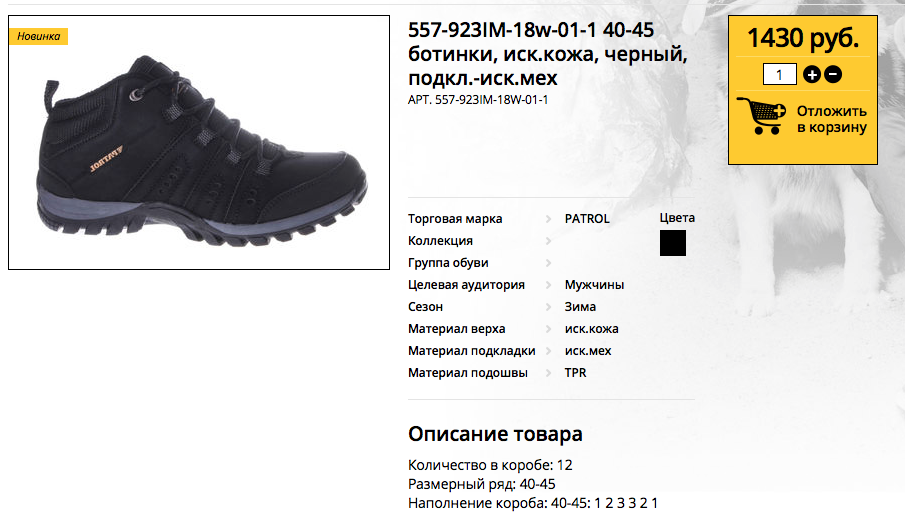Click the chevron beside Целевая аудитория
This screenshot has width=905, height=526.
pos(548,285)
